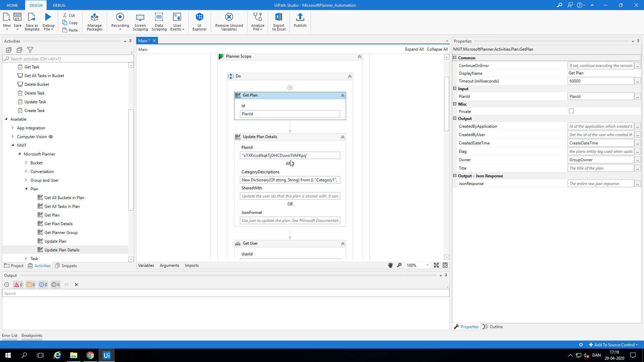Image resolution: width=644 pixels, height=362 pixels.
Task: Open UI Explorer
Action: (x=200, y=21)
